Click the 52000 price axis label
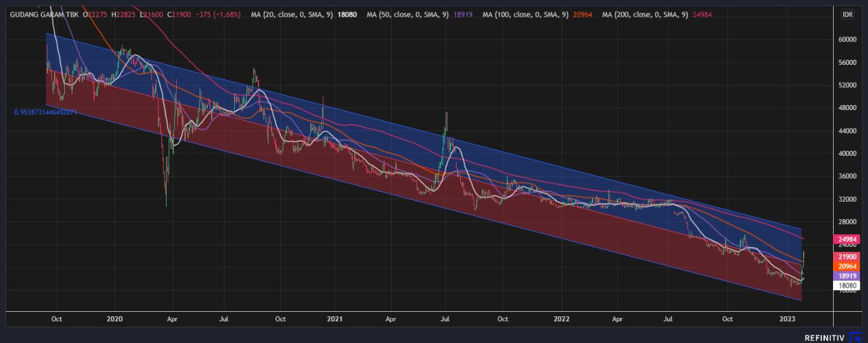868x343 pixels. click(x=849, y=85)
